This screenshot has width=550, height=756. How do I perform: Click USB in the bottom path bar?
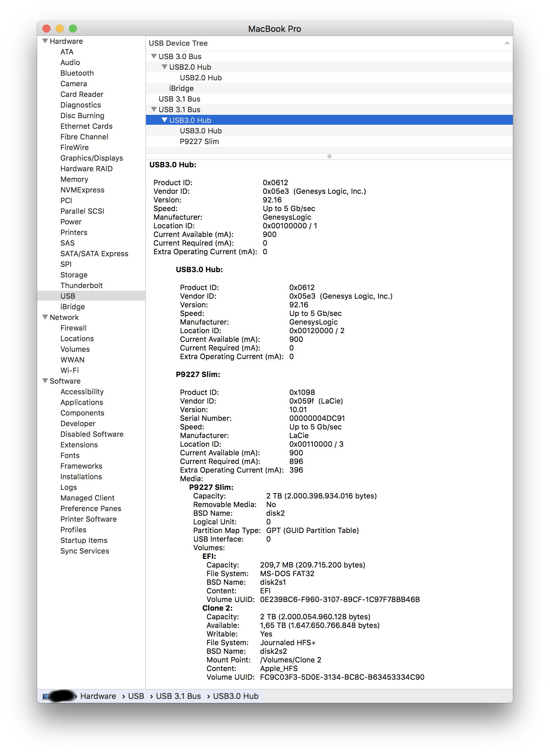pos(136,696)
